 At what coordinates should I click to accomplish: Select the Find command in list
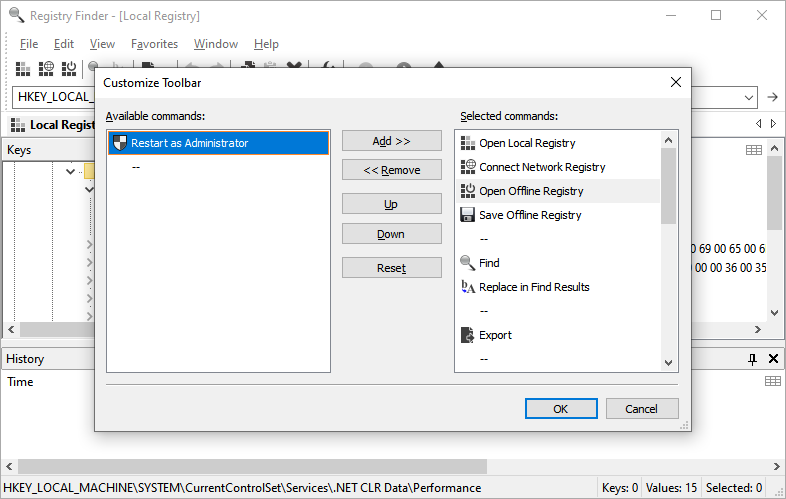(x=558, y=263)
